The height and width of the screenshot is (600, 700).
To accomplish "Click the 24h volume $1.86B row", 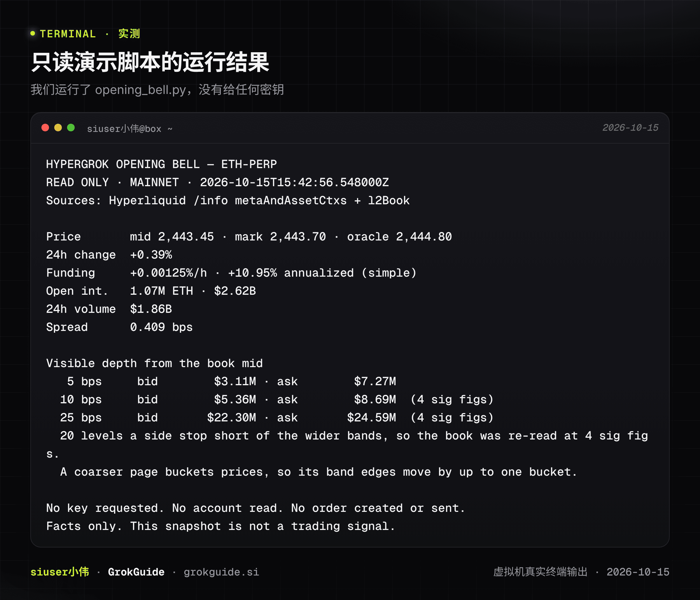I will click(x=109, y=309).
